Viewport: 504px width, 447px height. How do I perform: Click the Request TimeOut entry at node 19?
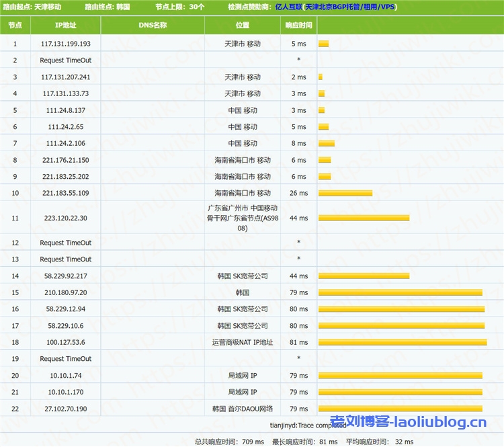65,359
